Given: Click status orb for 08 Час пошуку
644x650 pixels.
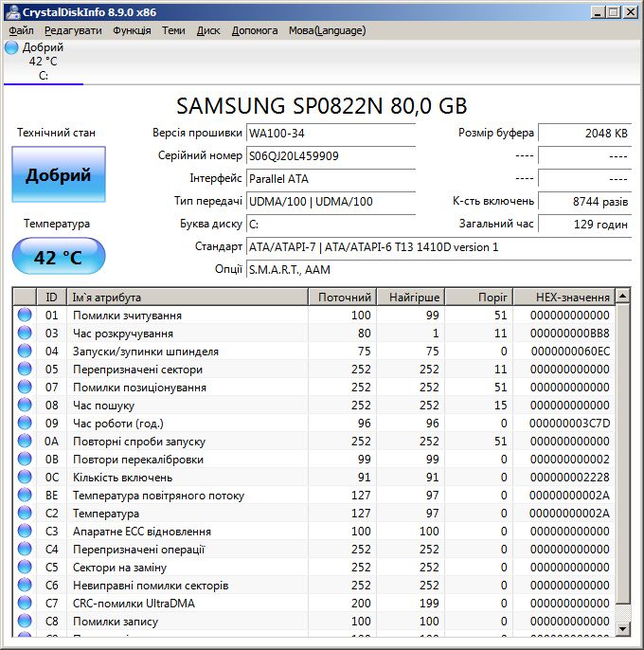Looking at the screenshot, I should click(x=25, y=405).
